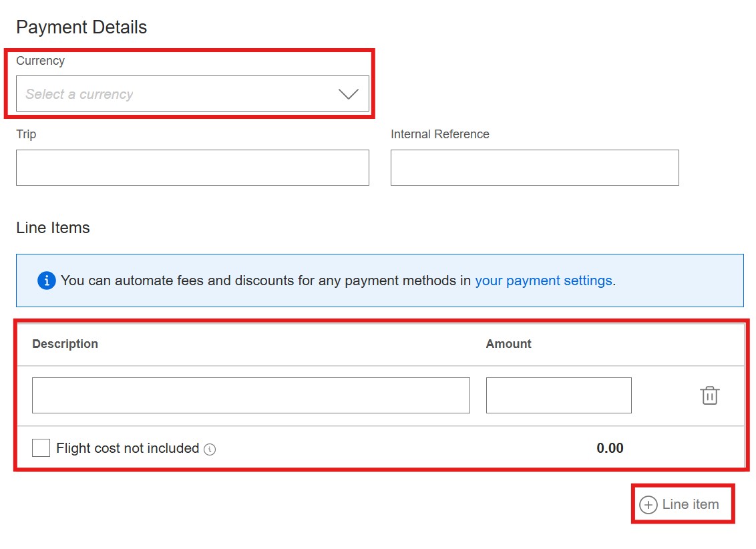
Task: Click the info icon beside Flight cost not included
Action: (x=210, y=449)
